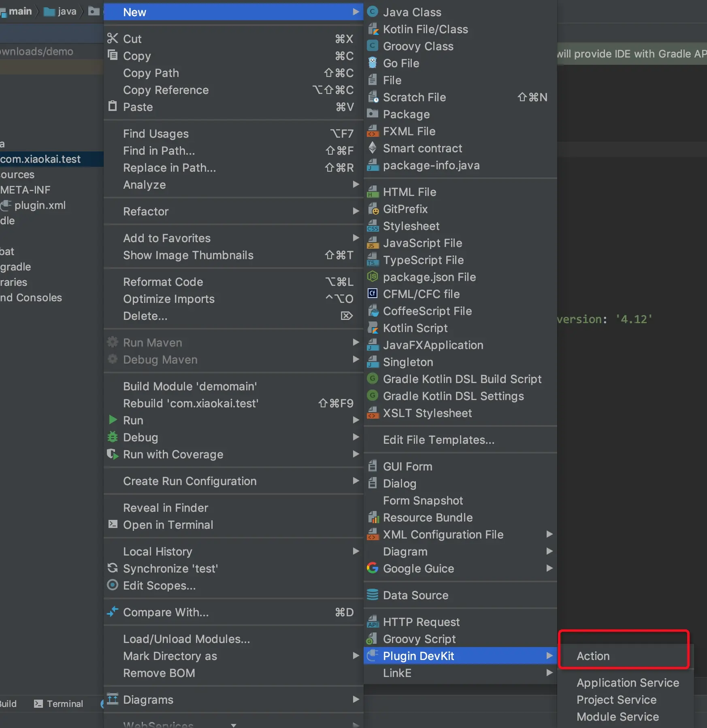Expand the XML Configuration File submenu arrow
This screenshot has width=707, height=728.
coord(549,534)
